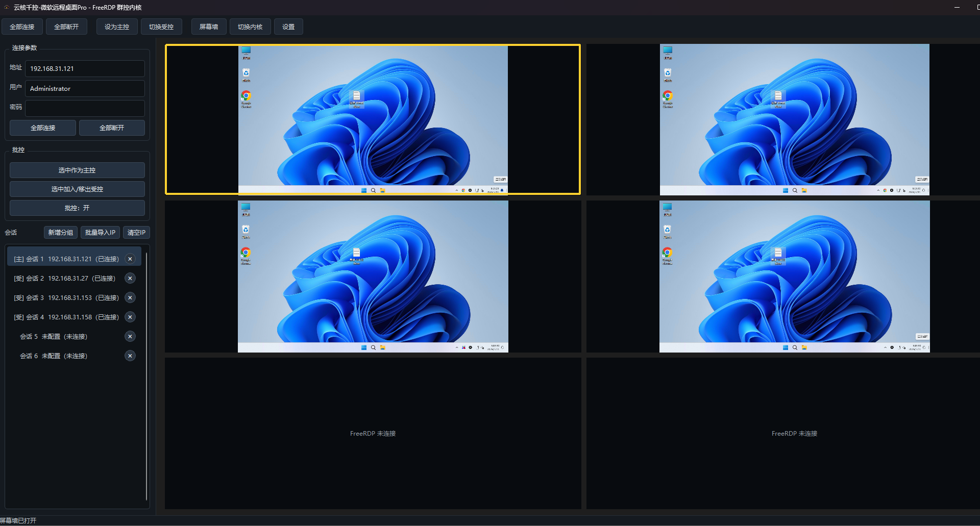Open 设置 from the toolbar

tap(288, 27)
